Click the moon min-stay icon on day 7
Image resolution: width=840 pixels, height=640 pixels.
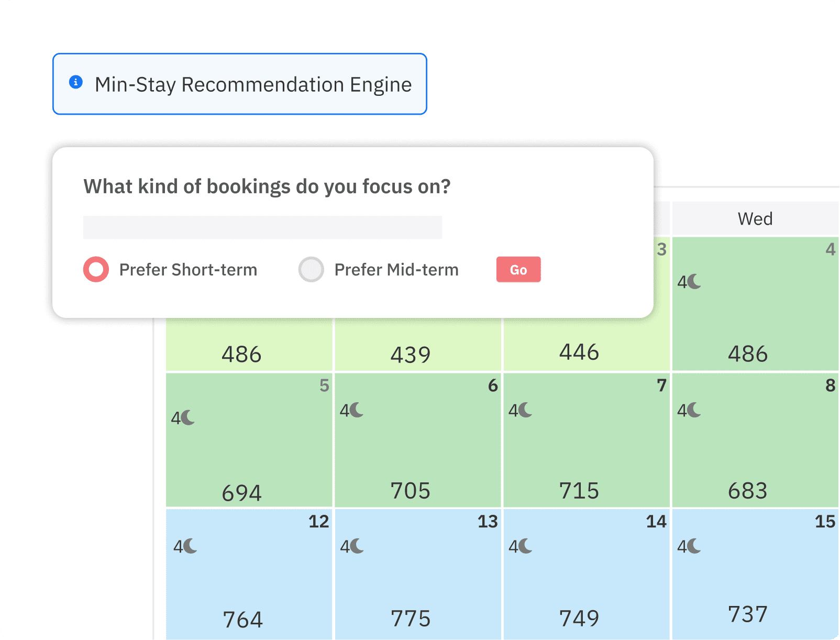click(x=526, y=410)
